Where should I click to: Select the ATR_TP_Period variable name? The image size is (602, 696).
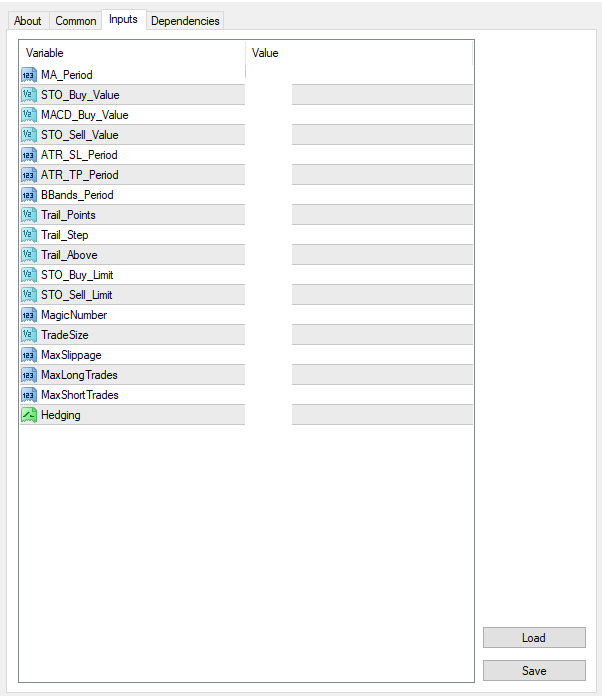pos(80,175)
